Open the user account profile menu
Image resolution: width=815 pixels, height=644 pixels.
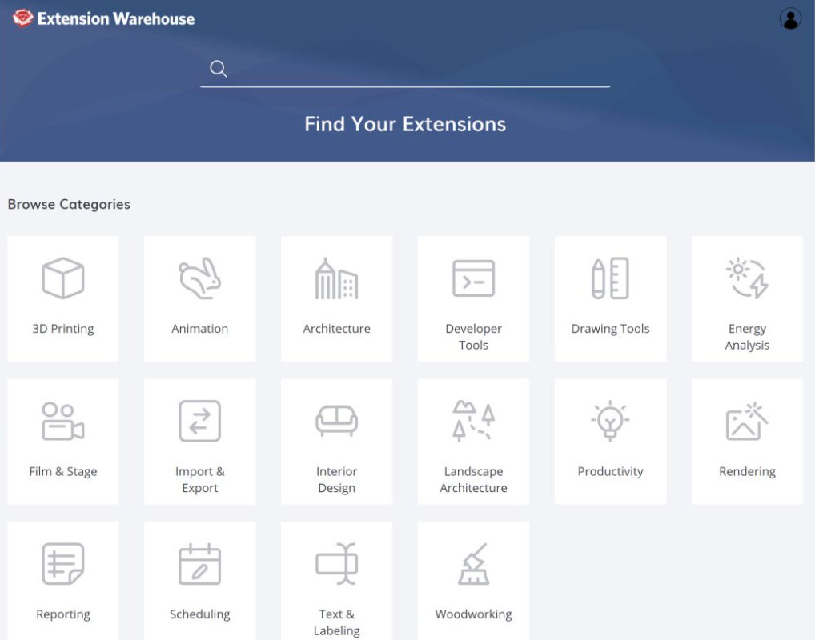coord(790,19)
